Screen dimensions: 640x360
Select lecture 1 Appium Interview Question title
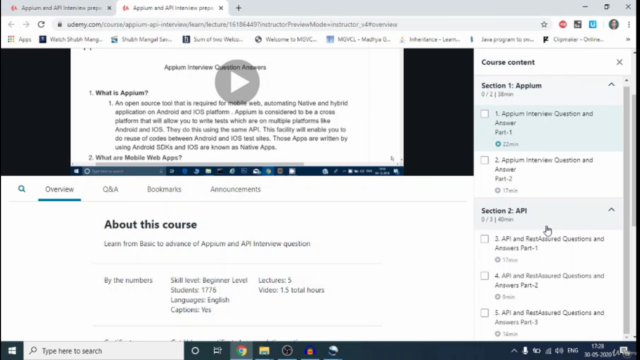click(x=544, y=123)
